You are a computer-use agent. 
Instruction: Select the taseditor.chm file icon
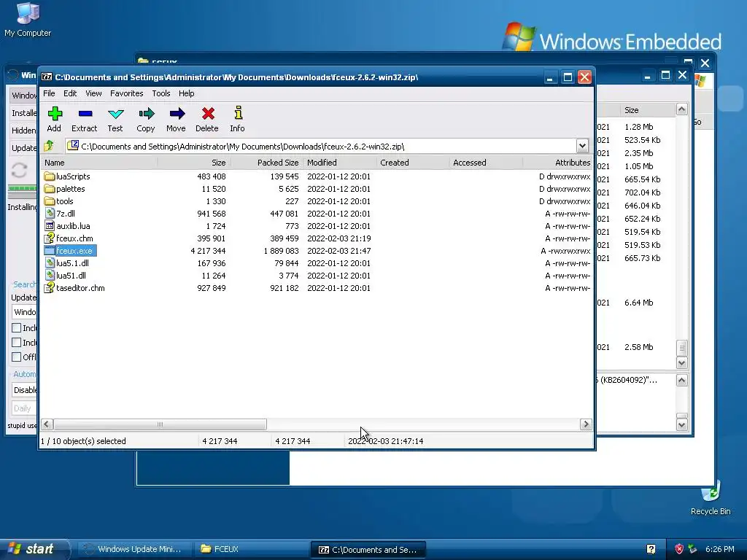point(50,287)
